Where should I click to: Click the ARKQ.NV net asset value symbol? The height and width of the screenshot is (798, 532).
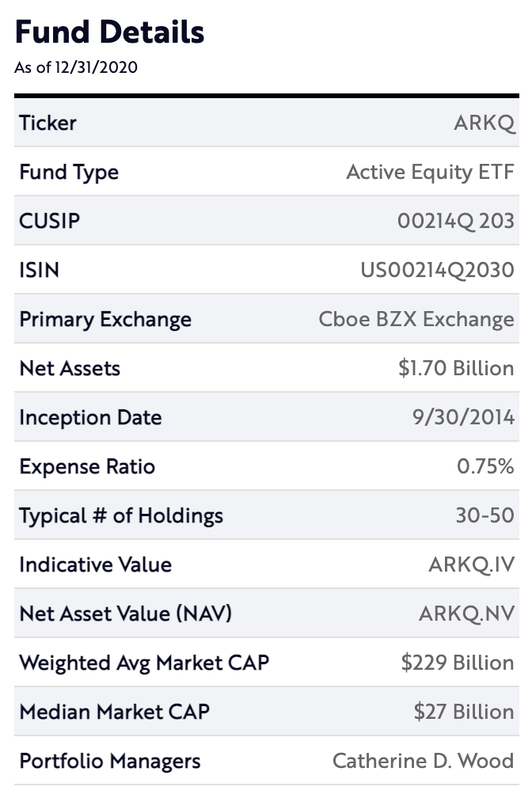pos(467,614)
